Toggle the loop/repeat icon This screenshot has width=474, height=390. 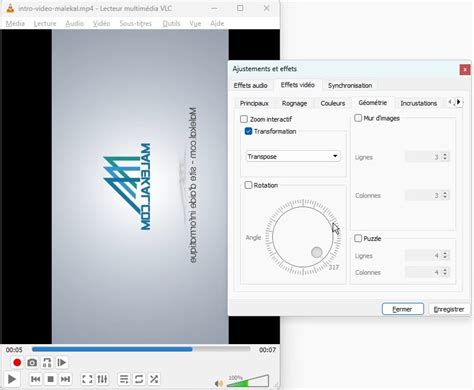[x=139, y=379]
